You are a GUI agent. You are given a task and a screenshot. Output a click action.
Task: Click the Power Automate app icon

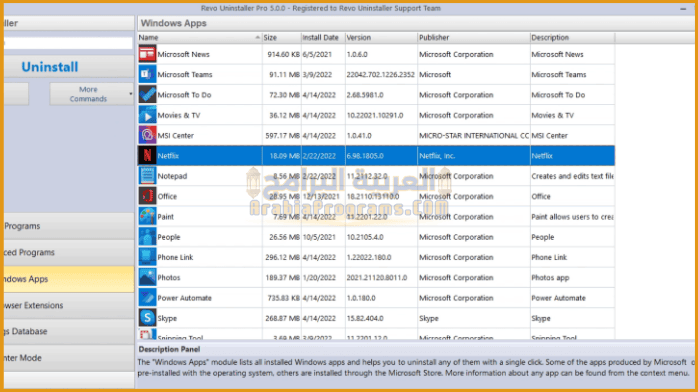point(147,298)
